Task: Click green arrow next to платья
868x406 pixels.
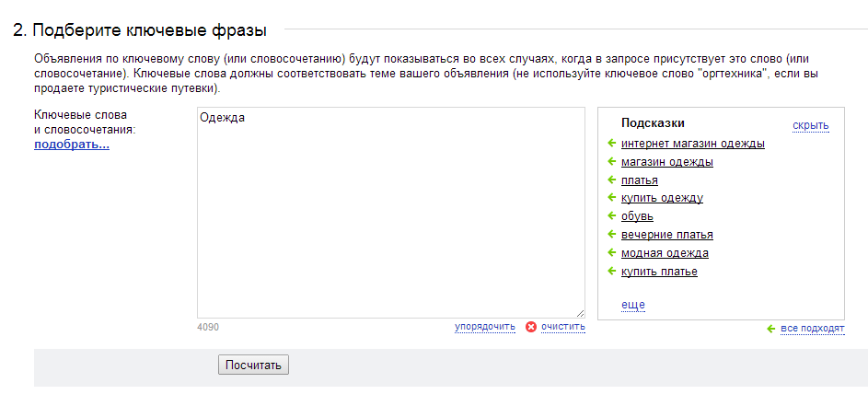Action: tap(612, 180)
